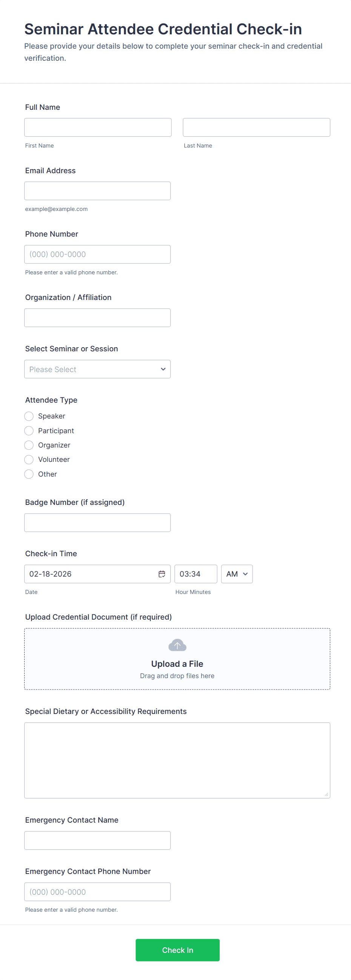Focus the Email Address text box
This screenshot has width=351, height=980.
pos(97,191)
